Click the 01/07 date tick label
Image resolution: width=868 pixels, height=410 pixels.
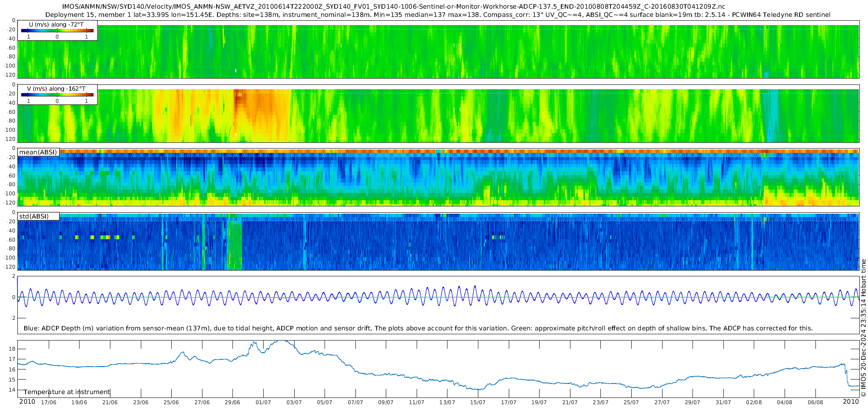tap(263, 402)
